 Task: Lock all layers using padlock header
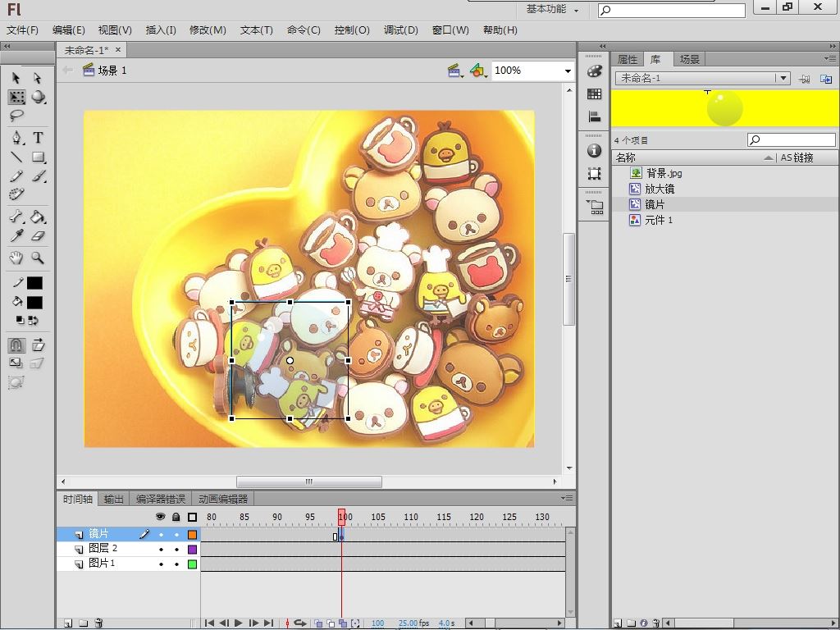pos(176,517)
